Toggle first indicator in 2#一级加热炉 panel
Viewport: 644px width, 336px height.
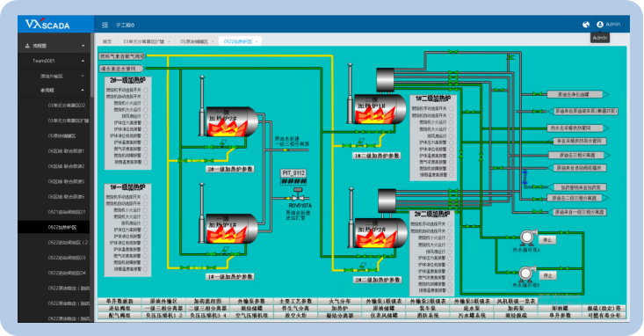pos(146,90)
